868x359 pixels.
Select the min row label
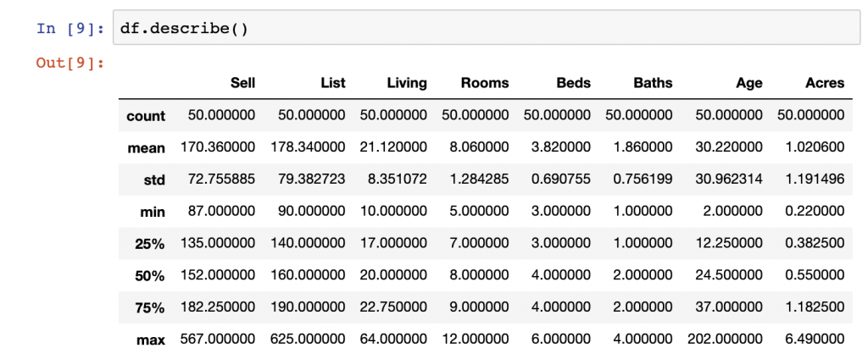pos(153,212)
